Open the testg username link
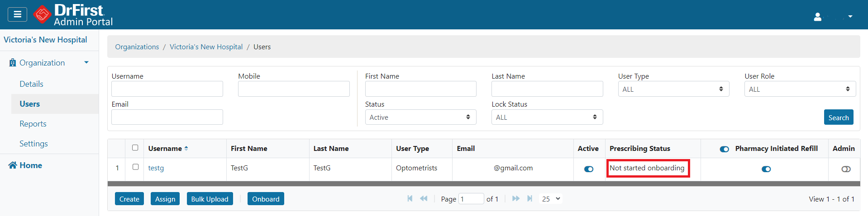 pyautogui.click(x=156, y=168)
